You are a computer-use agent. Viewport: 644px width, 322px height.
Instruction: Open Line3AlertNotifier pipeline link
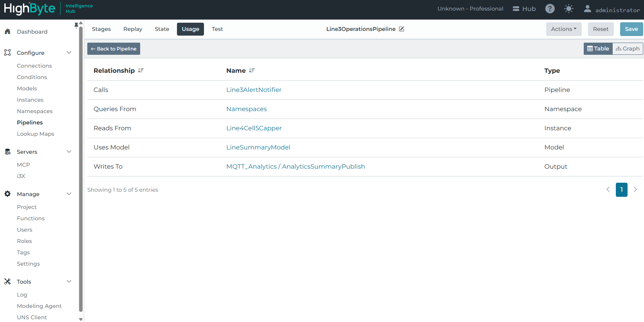(x=254, y=90)
